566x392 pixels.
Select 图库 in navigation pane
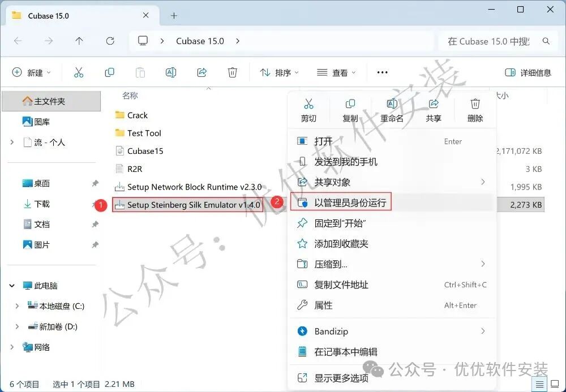(x=36, y=122)
